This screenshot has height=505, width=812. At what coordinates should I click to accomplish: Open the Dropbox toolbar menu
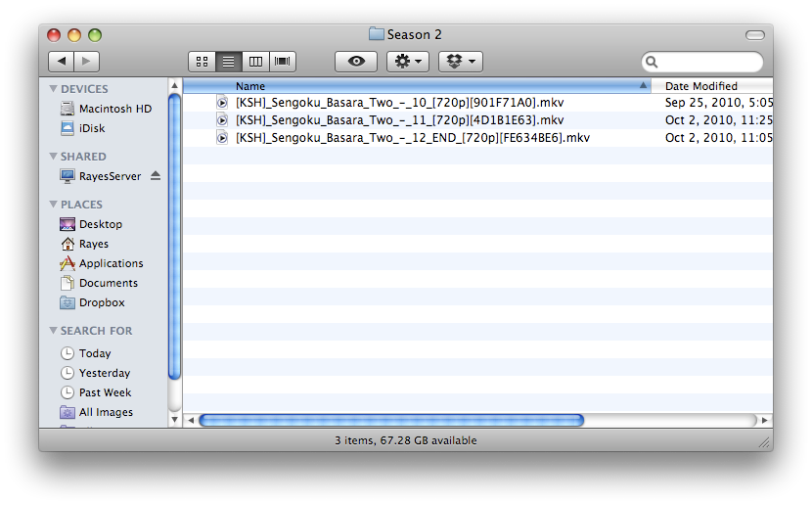point(461,62)
